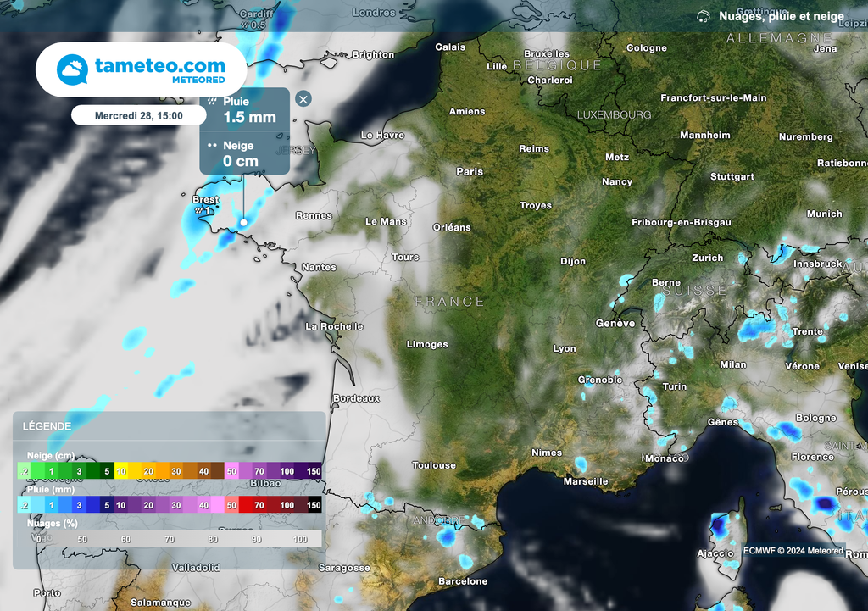Click the rain icon next to Pluie

coord(213,101)
